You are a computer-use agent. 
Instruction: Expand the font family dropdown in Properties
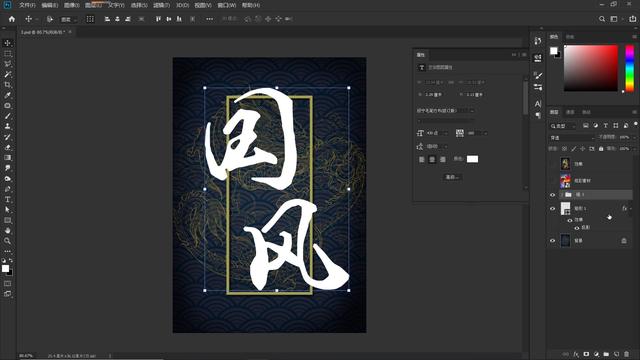click(x=445, y=111)
